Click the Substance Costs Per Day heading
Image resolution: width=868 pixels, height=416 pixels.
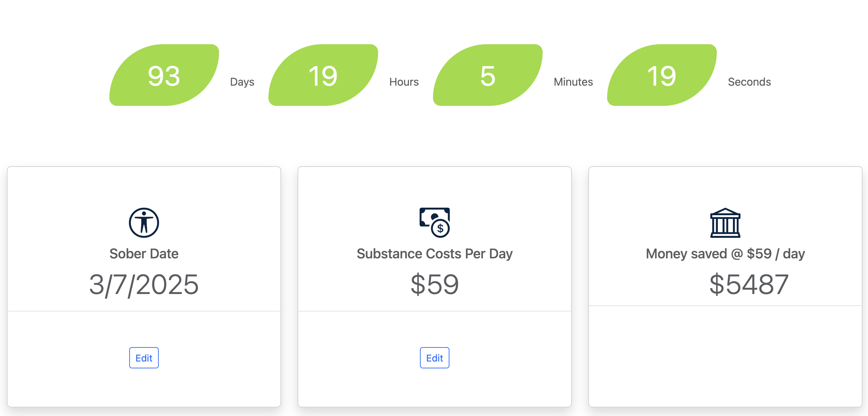click(435, 254)
